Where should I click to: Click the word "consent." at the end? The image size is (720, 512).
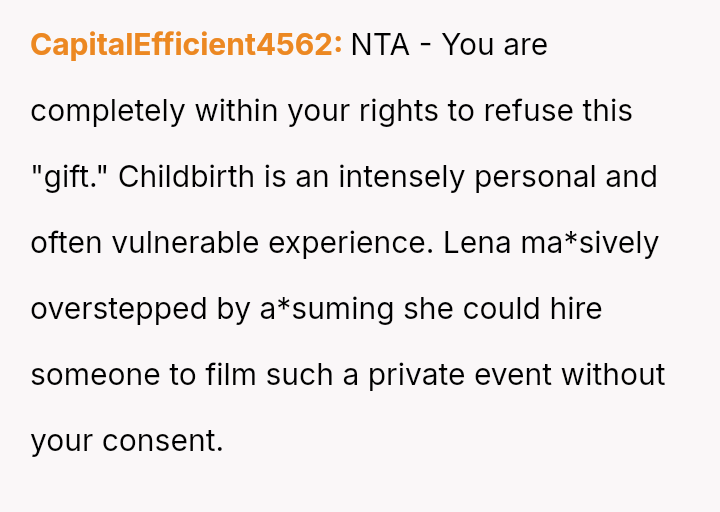pyautogui.click(x=163, y=441)
